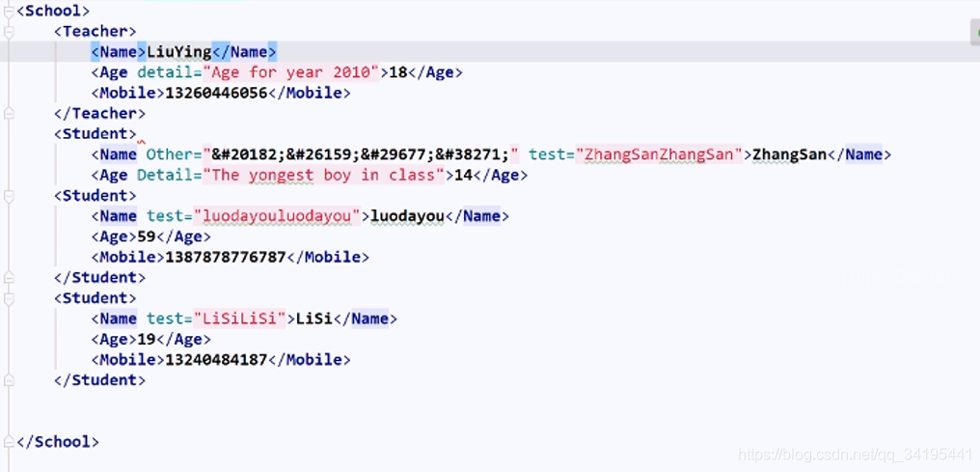The width and height of the screenshot is (980, 472).
Task: Click fold marker beside closing Student tag after 1387878776787
Action: pos(8,277)
